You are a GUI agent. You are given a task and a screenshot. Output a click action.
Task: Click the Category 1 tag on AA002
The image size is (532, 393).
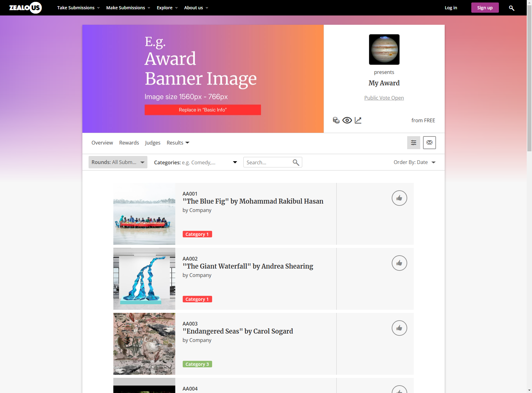pyautogui.click(x=197, y=299)
